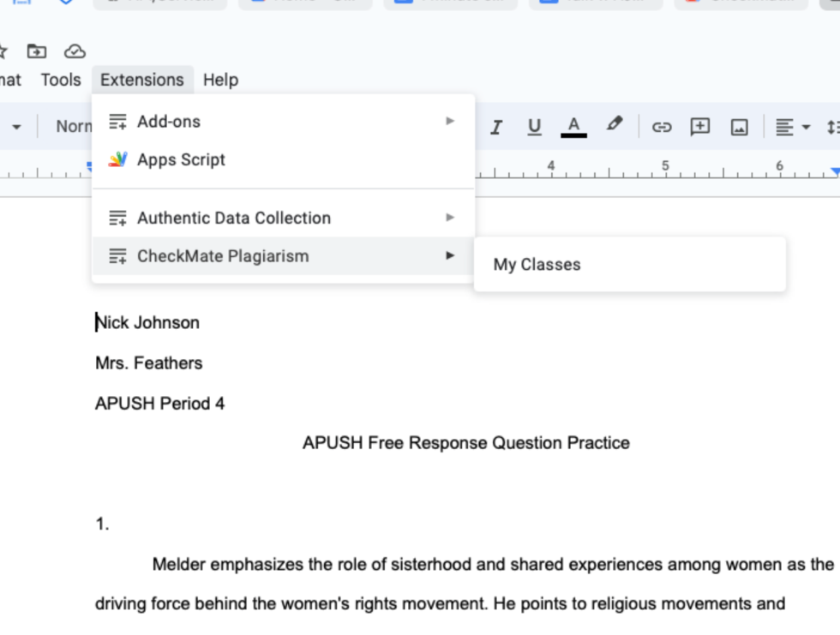Insert an image

739,125
